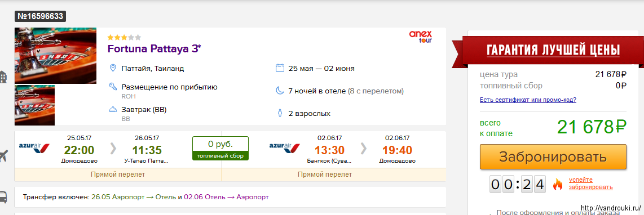Image resolution: width=644 pixels, height=215 pixels.
Task: Click the 0 руб. топливный сбор badge
Action: coord(220,148)
